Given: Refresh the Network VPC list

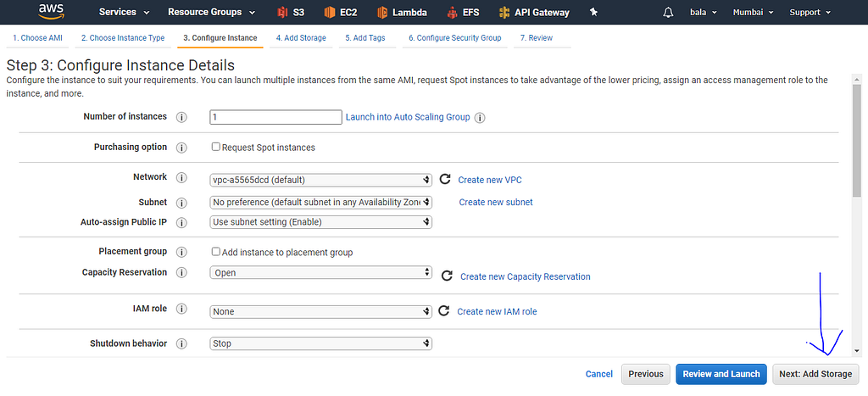Looking at the screenshot, I should [444, 180].
